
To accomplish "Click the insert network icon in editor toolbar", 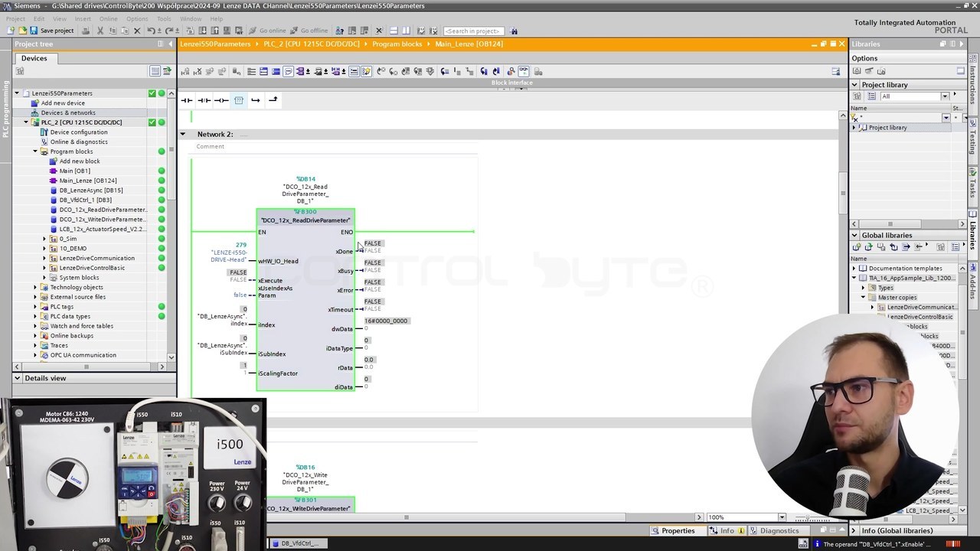I will pyautogui.click(x=185, y=71).
